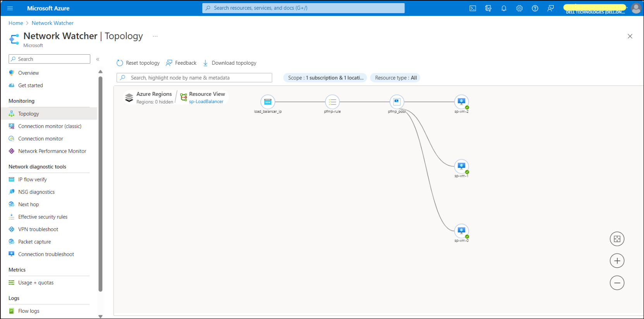Select the sp-vm-2 virtual machine node
644x319 pixels.
461,102
